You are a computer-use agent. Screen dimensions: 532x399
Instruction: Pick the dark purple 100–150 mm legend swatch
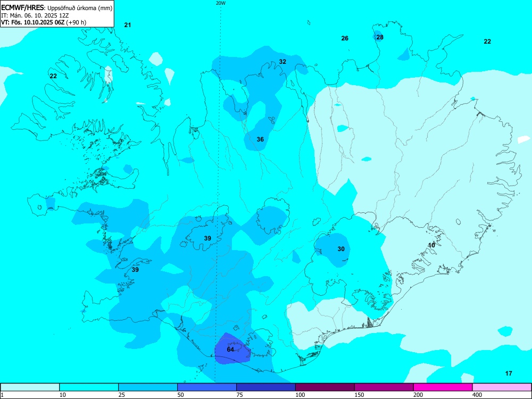[325, 387]
